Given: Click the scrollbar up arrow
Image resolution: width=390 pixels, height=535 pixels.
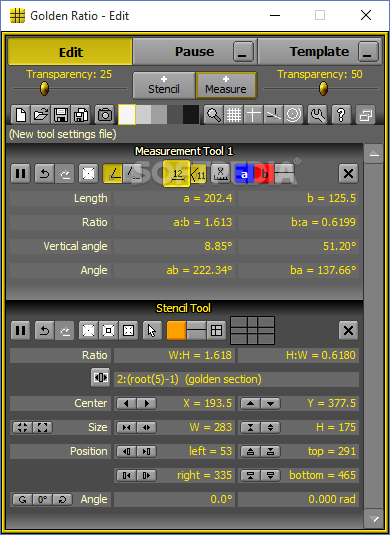Looking at the screenshot, I should coord(374,155).
